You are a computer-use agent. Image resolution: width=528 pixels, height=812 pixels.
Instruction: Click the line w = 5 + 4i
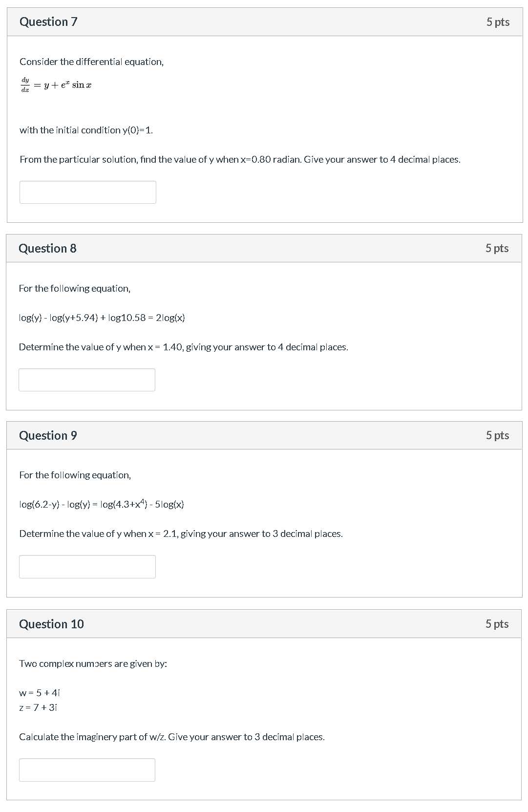coord(40,692)
